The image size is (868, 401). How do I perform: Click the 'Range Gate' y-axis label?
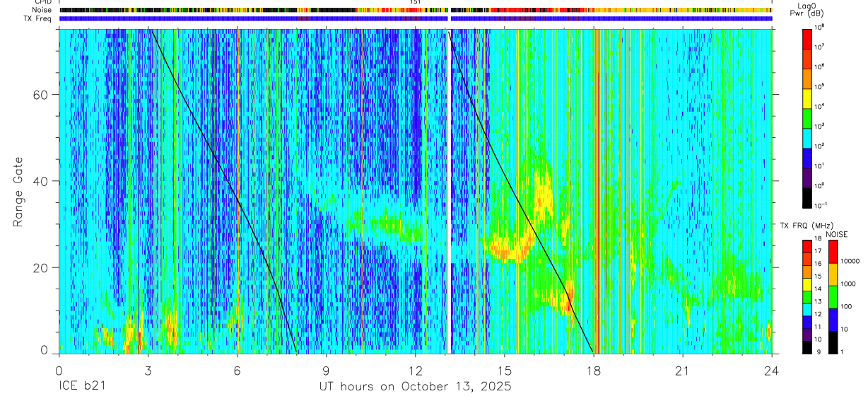pos(18,192)
